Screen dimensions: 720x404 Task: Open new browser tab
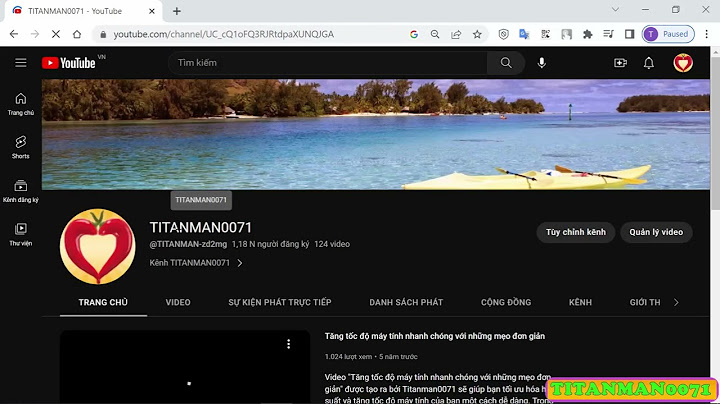pyautogui.click(x=177, y=11)
